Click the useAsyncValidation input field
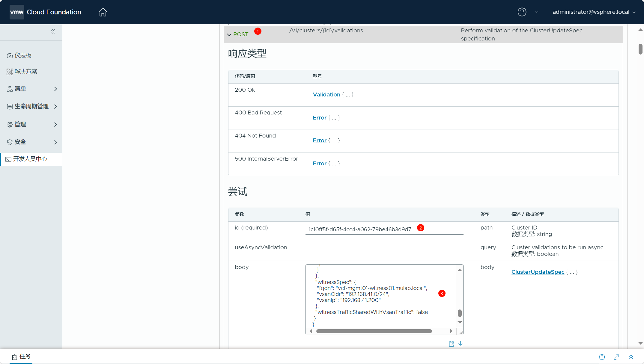The width and height of the screenshot is (644, 364). (x=384, y=249)
